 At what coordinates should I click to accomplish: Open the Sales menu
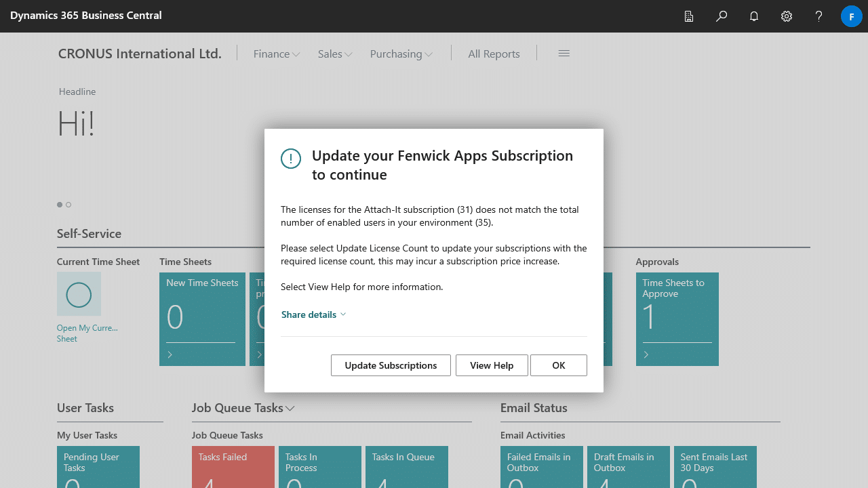(334, 54)
